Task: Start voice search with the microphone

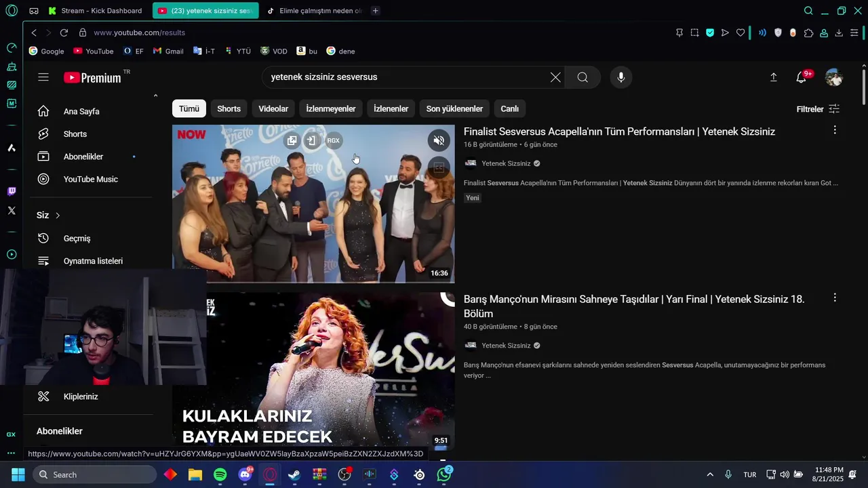Action: [620, 77]
